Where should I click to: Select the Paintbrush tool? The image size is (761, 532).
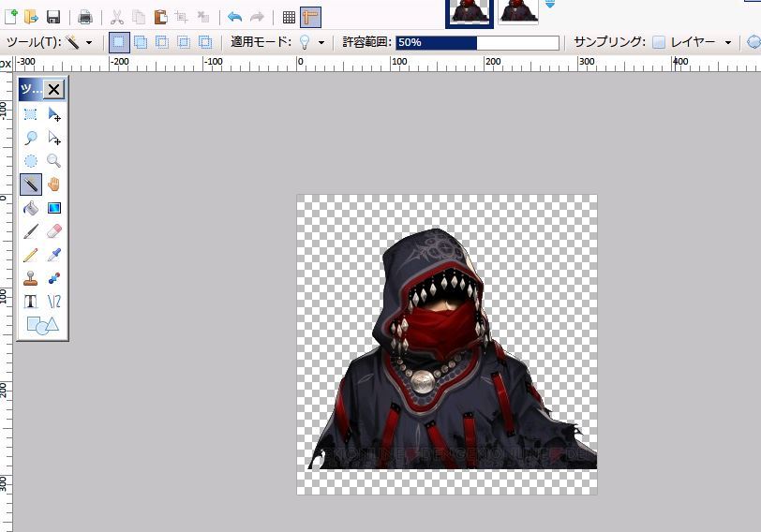(x=31, y=231)
